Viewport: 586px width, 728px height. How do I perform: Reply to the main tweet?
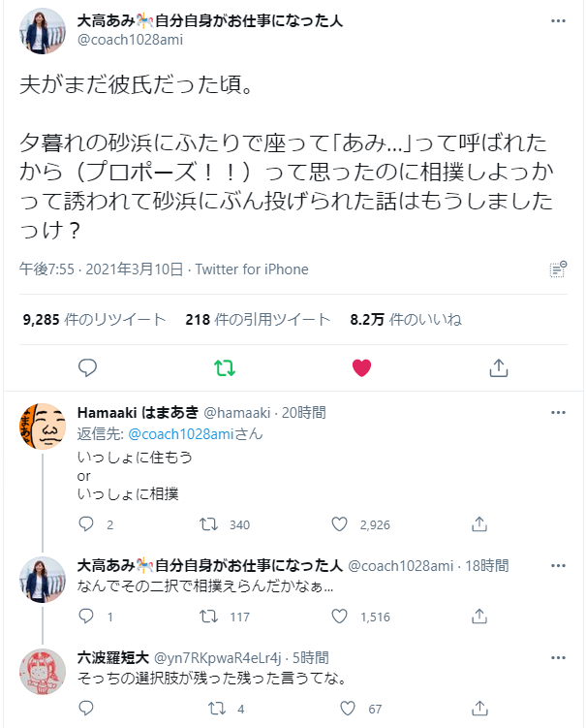pyautogui.click(x=87, y=368)
